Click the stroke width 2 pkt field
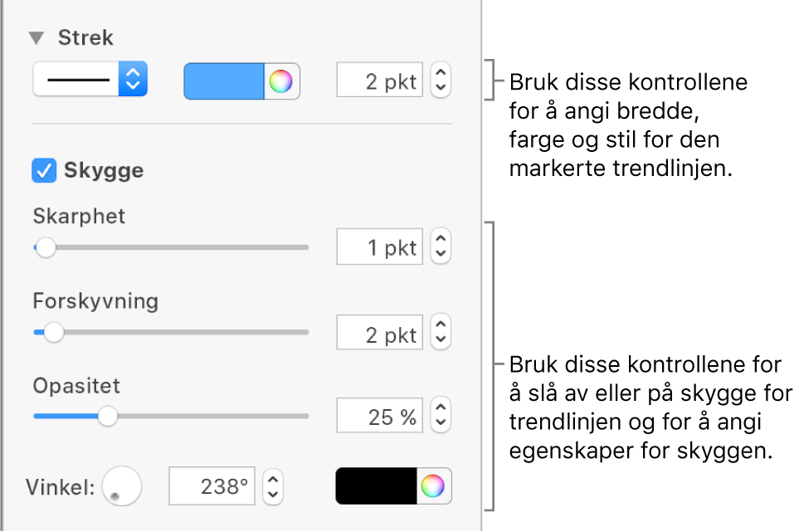 [380, 81]
